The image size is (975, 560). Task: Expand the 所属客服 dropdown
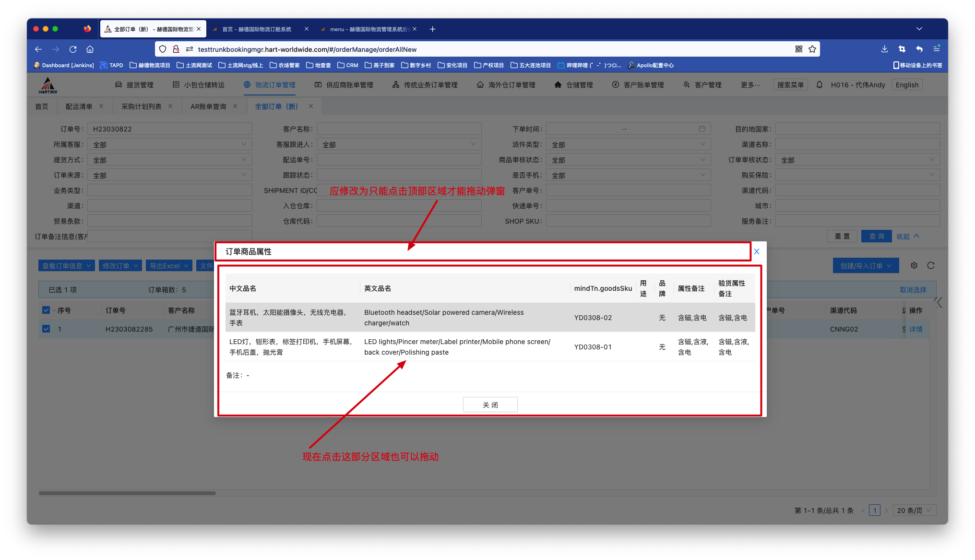tap(169, 144)
